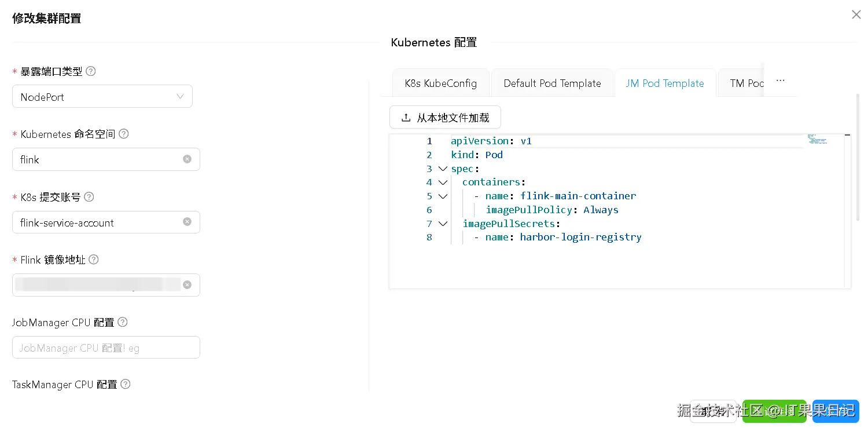868x431 pixels.
Task: Click the 从本地文件加载 upload button
Action: (445, 118)
